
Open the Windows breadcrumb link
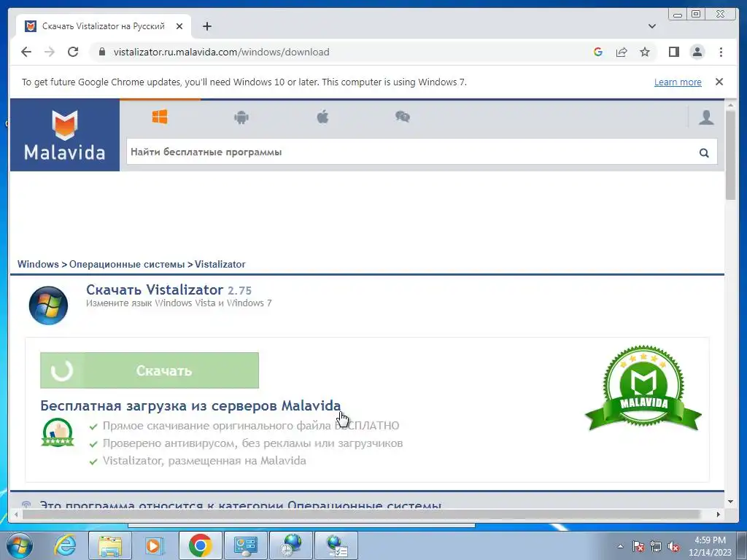click(38, 264)
